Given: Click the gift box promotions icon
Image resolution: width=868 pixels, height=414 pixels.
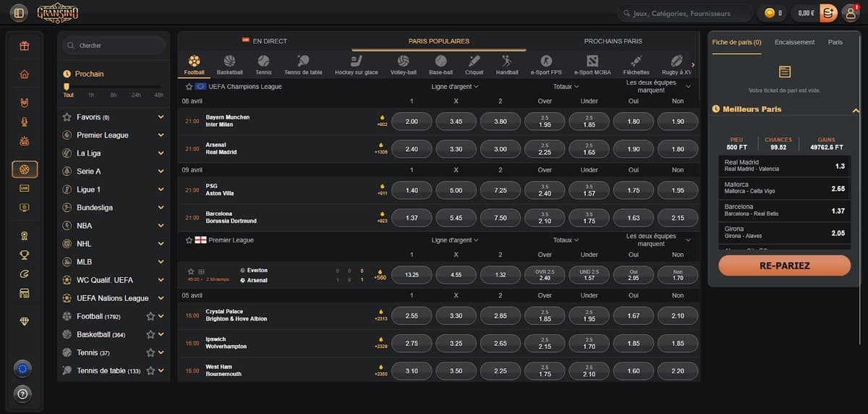Looking at the screenshot, I should point(25,46).
